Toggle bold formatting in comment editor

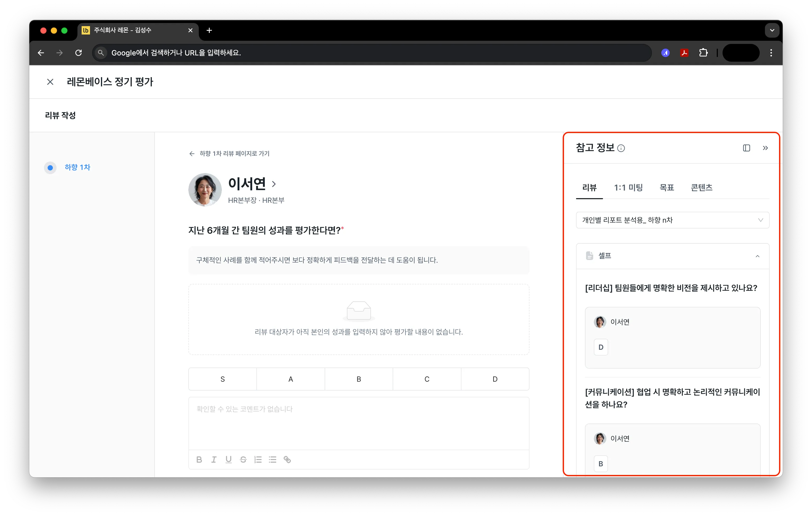click(x=199, y=459)
